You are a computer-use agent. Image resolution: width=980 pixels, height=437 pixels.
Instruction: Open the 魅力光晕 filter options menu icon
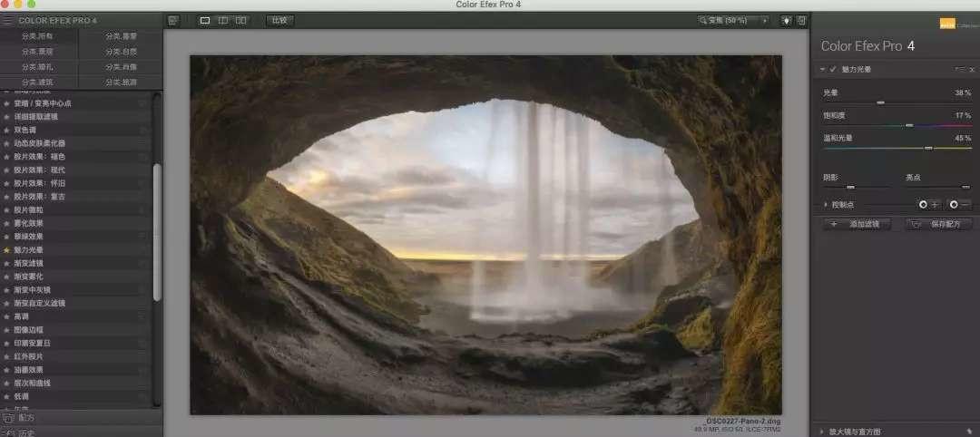click(959, 69)
